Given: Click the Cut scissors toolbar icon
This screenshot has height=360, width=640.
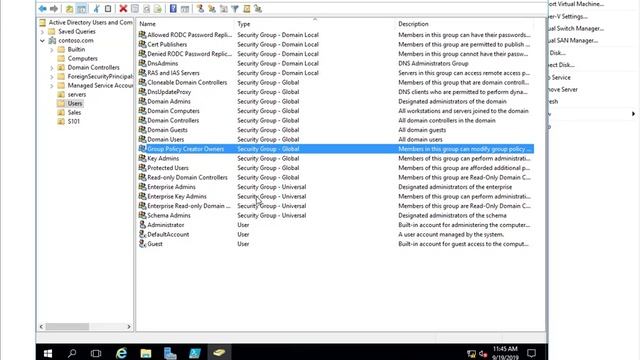Looking at the screenshot, I should coord(96,9).
